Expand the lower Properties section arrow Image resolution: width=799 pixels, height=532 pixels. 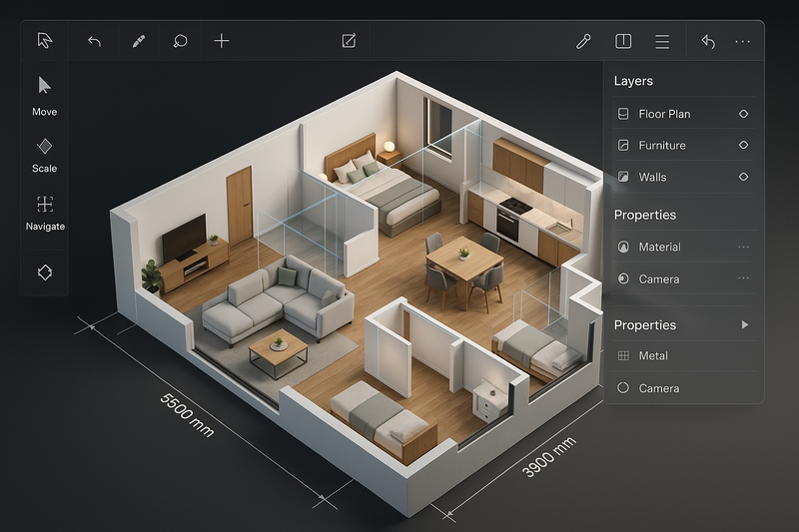pos(744,325)
